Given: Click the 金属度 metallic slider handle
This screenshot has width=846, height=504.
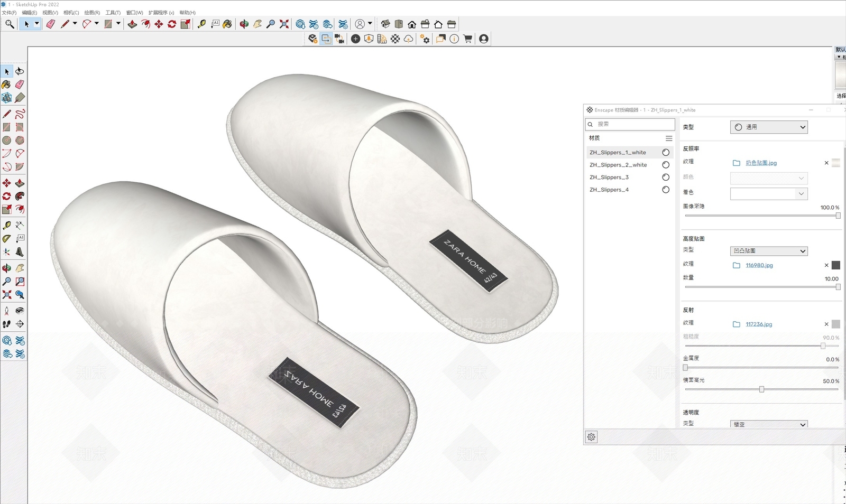Looking at the screenshot, I should coord(685,368).
